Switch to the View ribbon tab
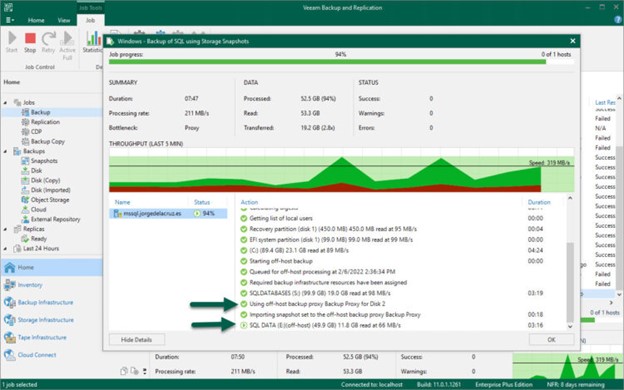 64,20
